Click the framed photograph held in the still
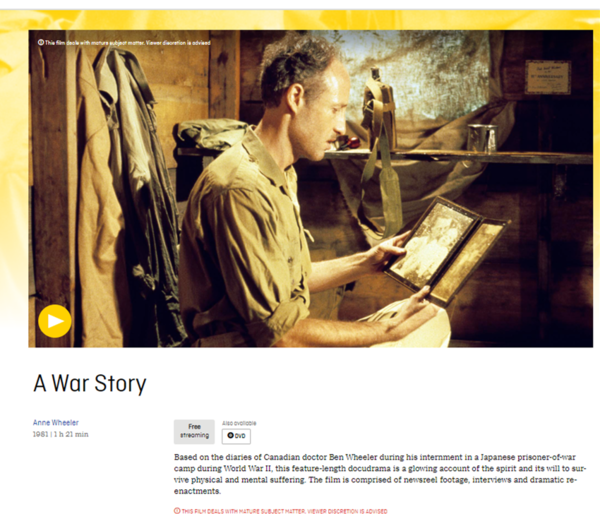The height and width of the screenshot is (514, 600). [x=447, y=250]
